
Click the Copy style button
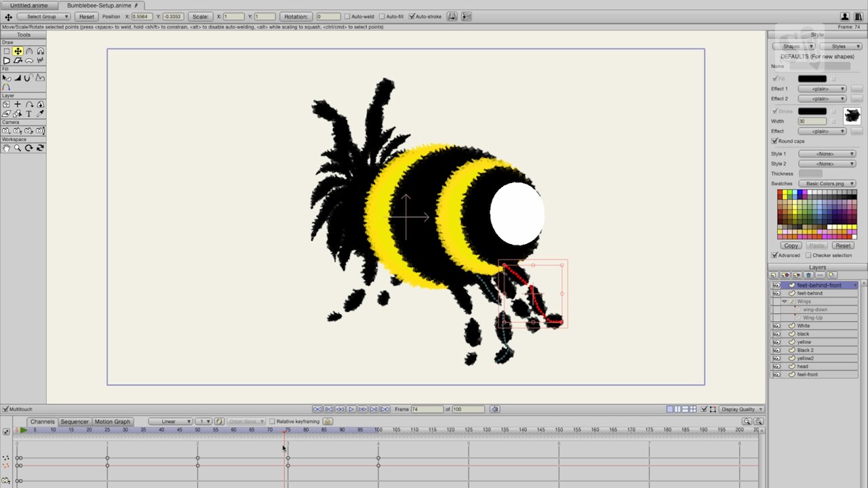pyautogui.click(x=791, y=245)
